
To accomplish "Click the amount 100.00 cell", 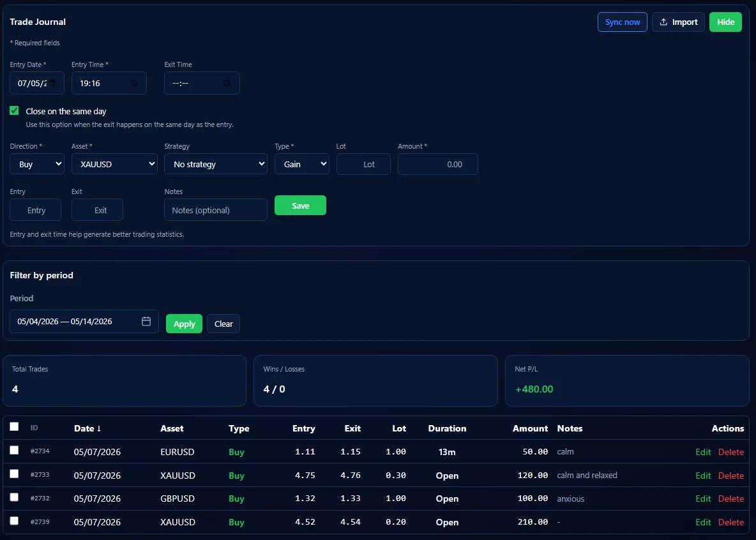I will [533, 498].
